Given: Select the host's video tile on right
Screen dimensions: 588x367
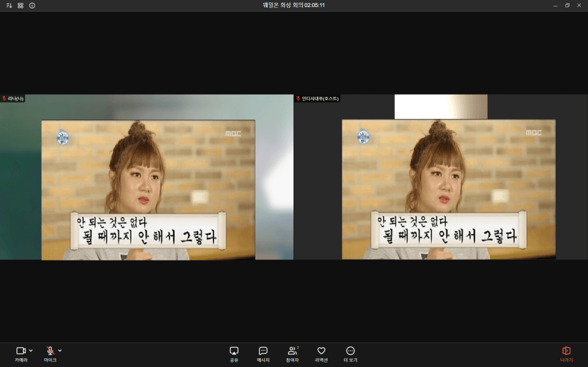Looking at the screenshot, I should (x=441, y=177).
